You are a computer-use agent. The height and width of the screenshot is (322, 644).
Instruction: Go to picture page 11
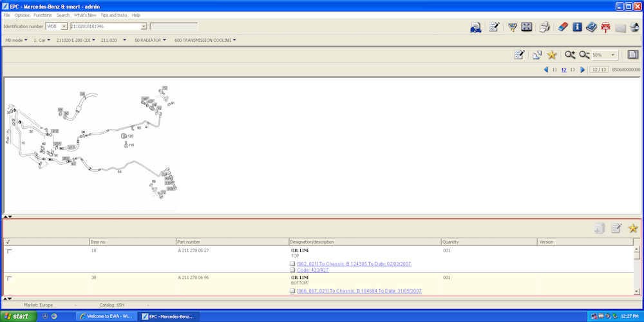tap(554, 70)
